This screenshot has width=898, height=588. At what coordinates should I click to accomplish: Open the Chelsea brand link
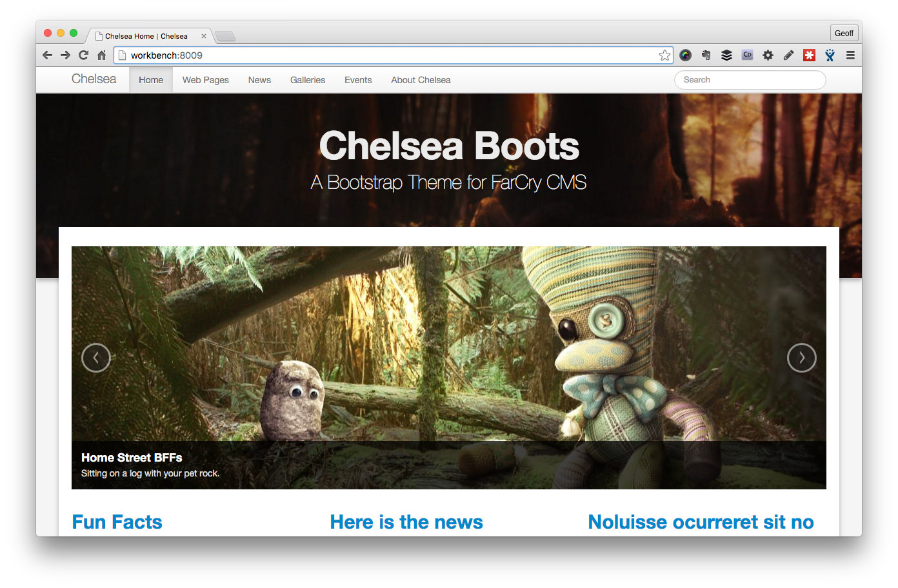point(94,79)
